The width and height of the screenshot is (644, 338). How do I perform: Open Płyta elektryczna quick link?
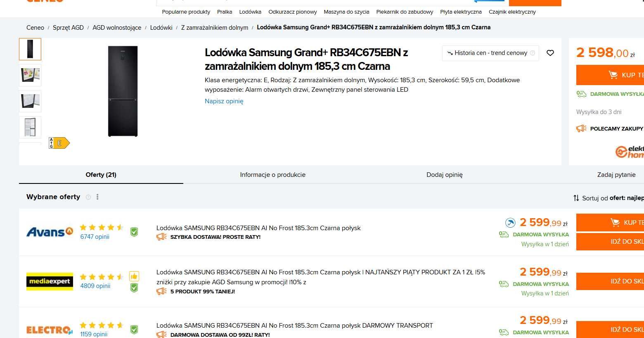coord(461,12)
